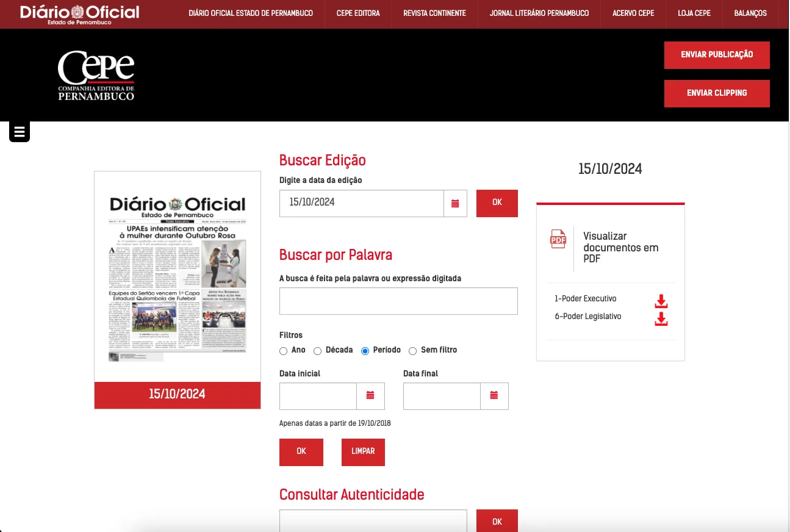Click the Filtros label
The image size is (790, 532).
291,335
